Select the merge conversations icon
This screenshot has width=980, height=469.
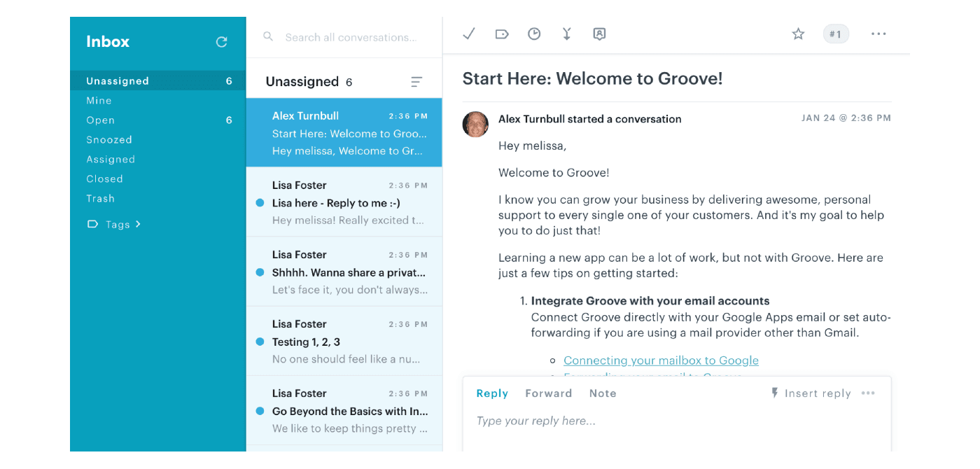point(566,33)
